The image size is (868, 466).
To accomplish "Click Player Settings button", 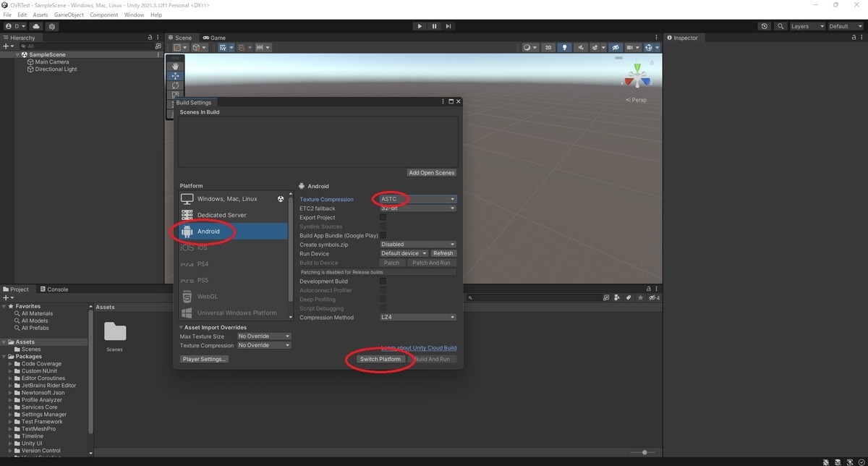I will [205, 359].
